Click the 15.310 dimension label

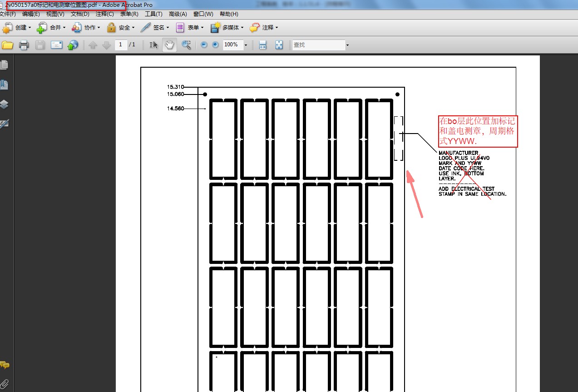175,87
